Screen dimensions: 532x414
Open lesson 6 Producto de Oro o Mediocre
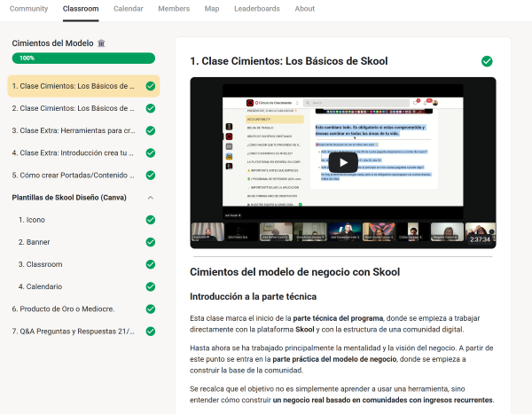83,309
